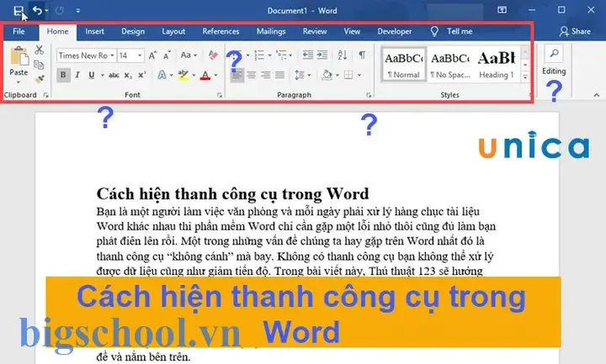Image resolution: width=606 pixels, height=364 pixels.
Task: Switch to the Insert tab
Action: tap(94, 32)
